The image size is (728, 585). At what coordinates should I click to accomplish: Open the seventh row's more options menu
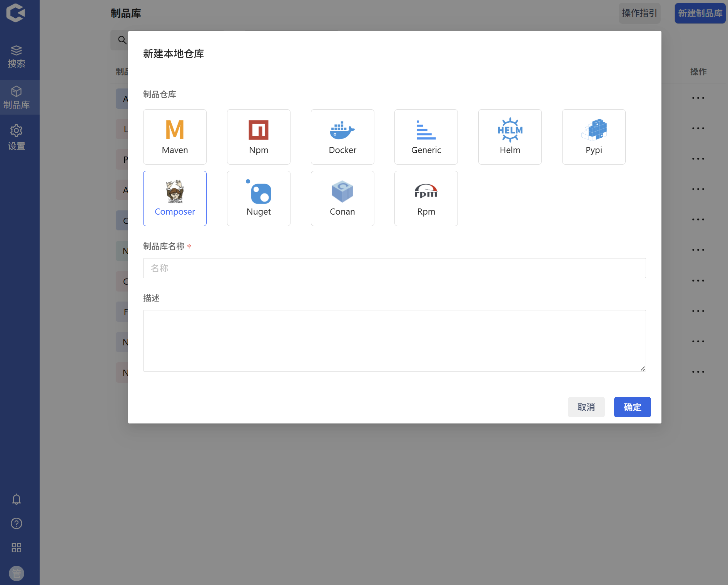pos(698,281)
